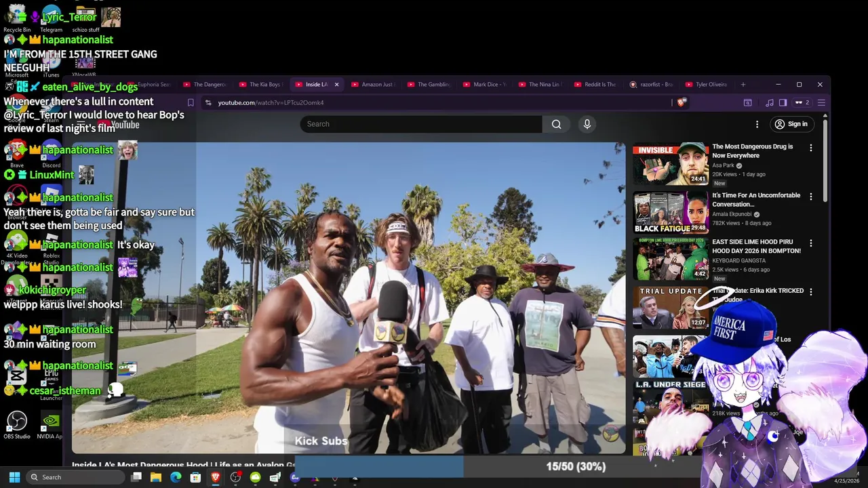
Task: Open private window counter button
Action: (802, 103)
